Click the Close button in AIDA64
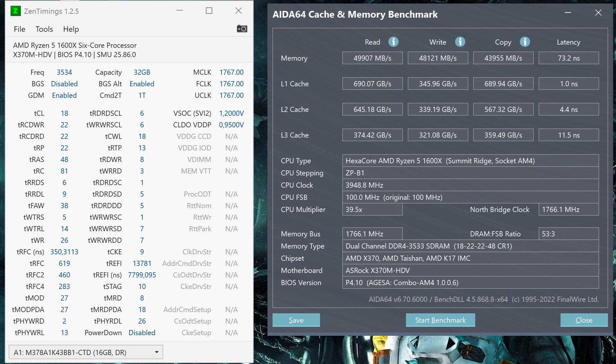616x364 pixels. [584, 320]
